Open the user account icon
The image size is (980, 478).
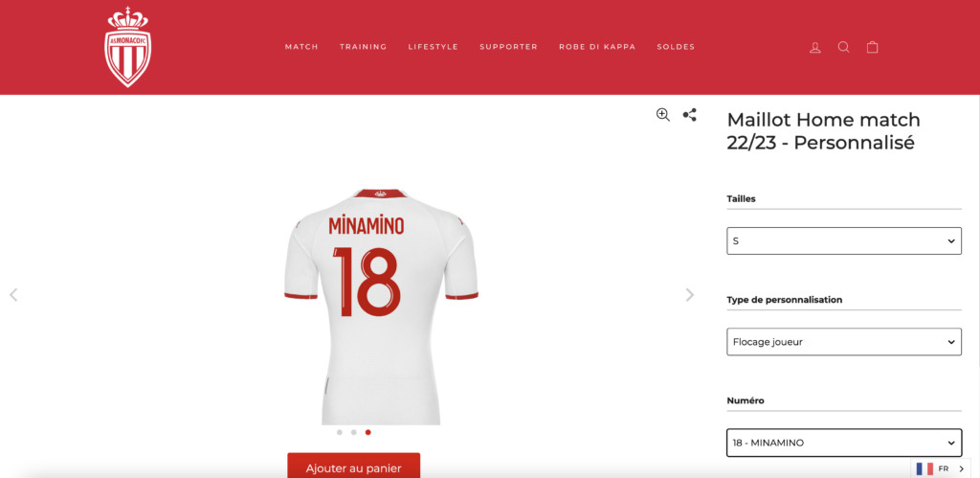pos(815,48)
